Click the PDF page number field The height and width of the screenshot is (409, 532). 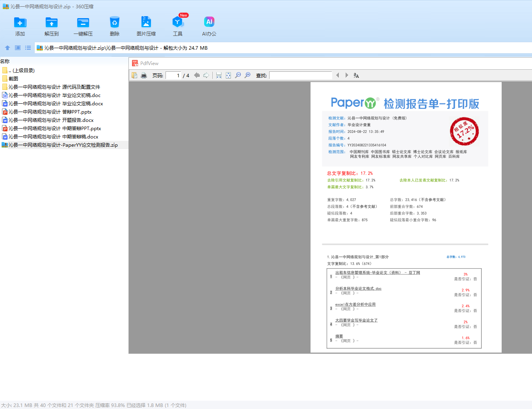click(x=173, y=75)
